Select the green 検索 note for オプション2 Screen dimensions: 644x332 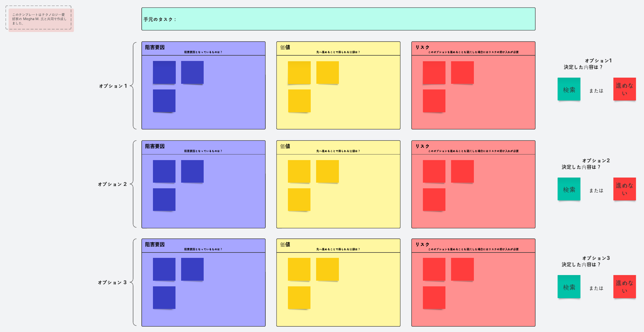tap(569, 189)
